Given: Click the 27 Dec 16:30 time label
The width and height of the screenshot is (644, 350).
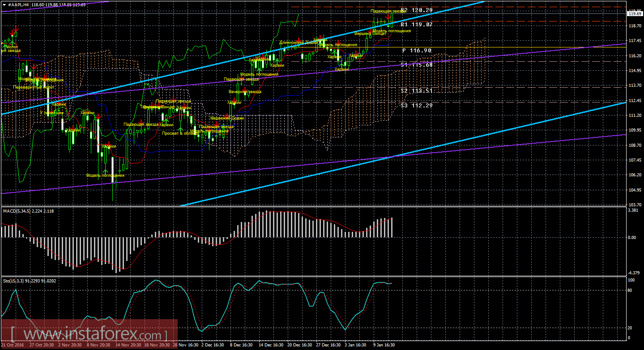Looking at the screenshot, I should click(x=328, y=346).
